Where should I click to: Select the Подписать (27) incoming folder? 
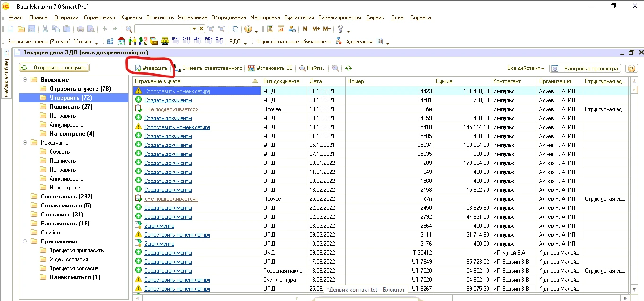[71, 107]
